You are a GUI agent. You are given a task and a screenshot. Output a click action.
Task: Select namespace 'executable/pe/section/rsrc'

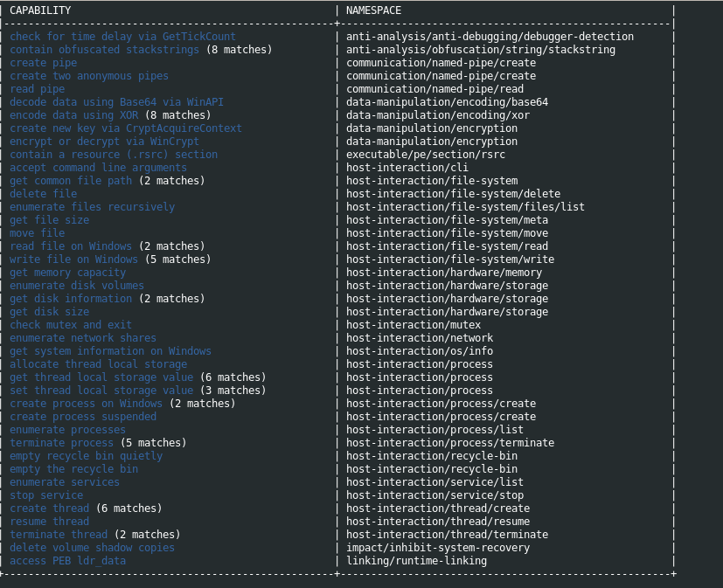click(x=426, y=155)
